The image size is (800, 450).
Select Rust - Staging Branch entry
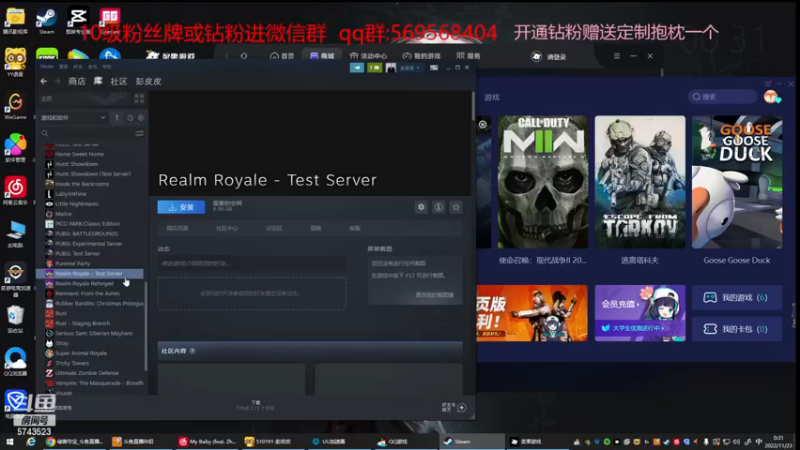[83, 323]
